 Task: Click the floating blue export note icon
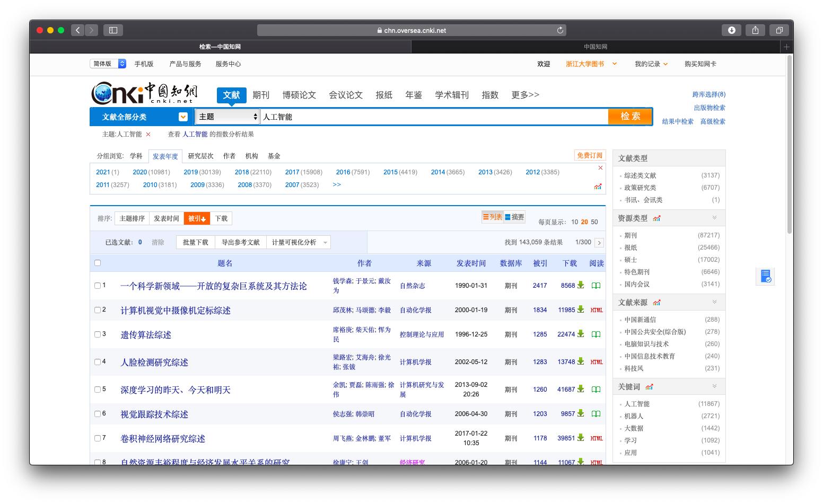765,276
